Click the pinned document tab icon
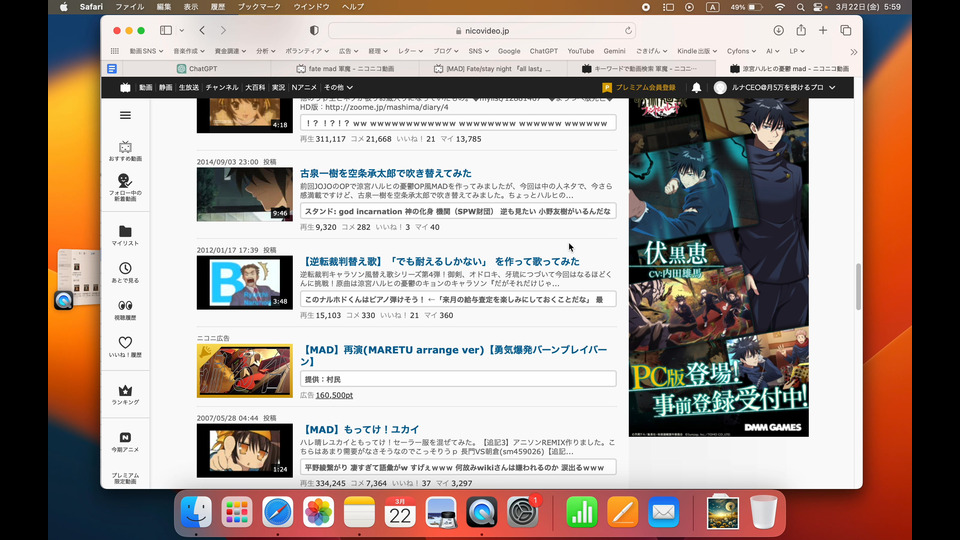Screen dimensions: 960x540 (x=112, y=69)
